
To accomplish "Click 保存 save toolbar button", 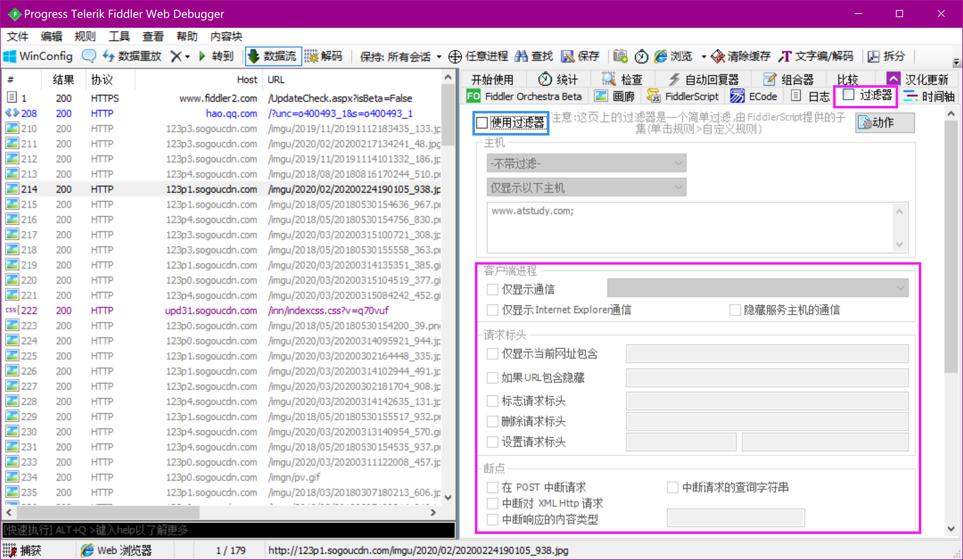I will coord(580,56).
